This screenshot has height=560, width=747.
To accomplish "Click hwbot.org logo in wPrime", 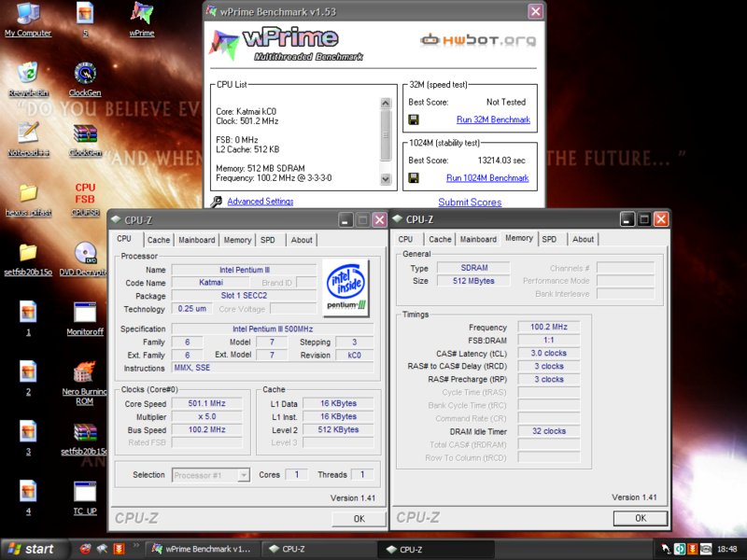I will click(x=478, y=40).
